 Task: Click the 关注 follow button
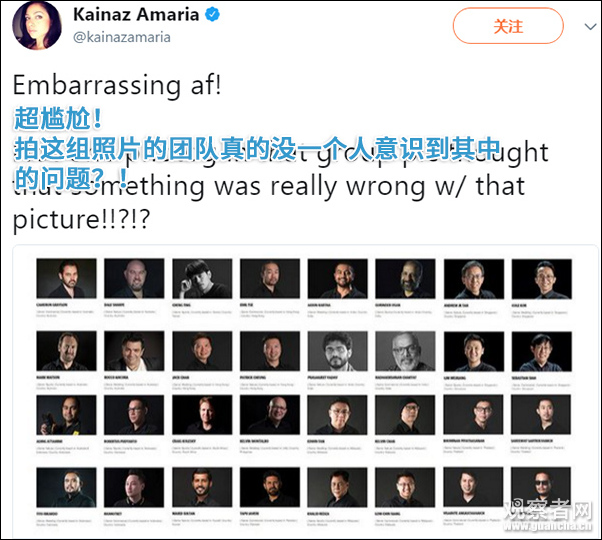coord(508,26)
